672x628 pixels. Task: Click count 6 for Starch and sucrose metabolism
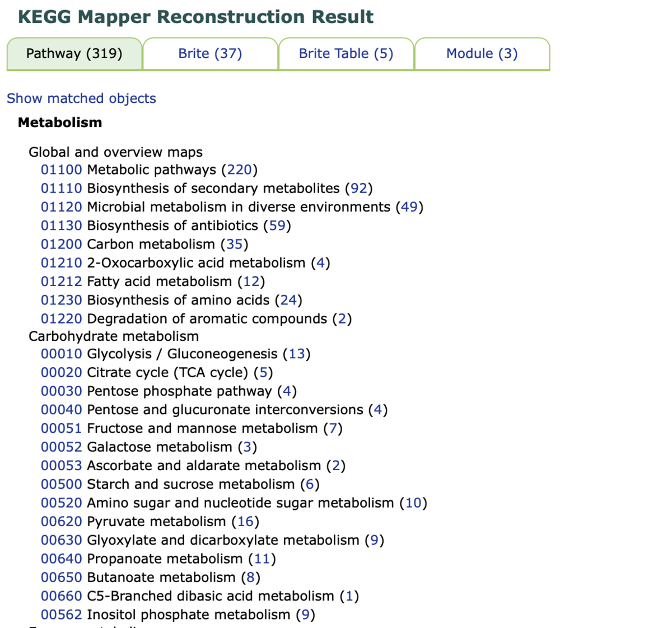310,484
